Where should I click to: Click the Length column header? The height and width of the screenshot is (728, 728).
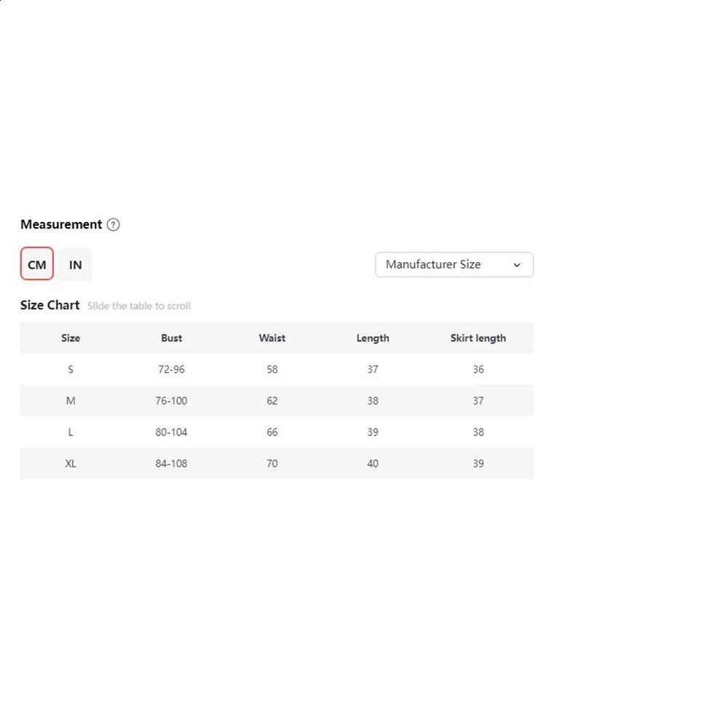coord(373,338)
